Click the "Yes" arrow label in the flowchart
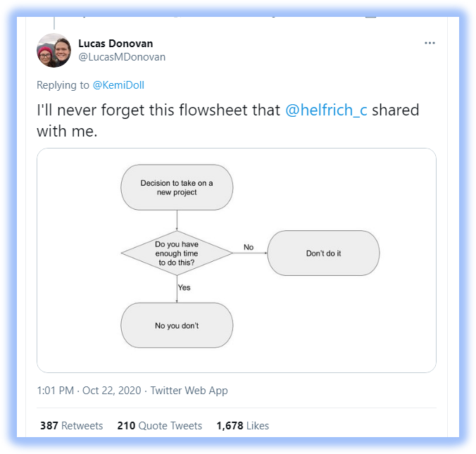Viewport: 476px width, 454px height. (x=184, y=287)
